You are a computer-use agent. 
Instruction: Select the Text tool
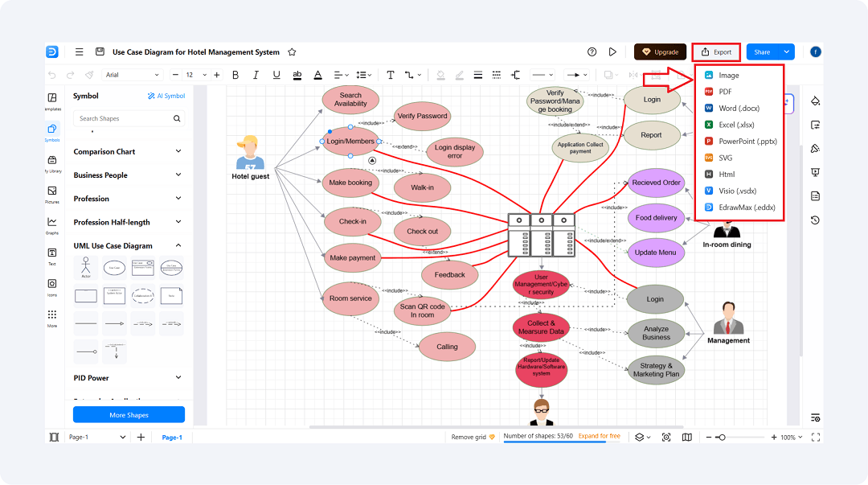point(391,75)
